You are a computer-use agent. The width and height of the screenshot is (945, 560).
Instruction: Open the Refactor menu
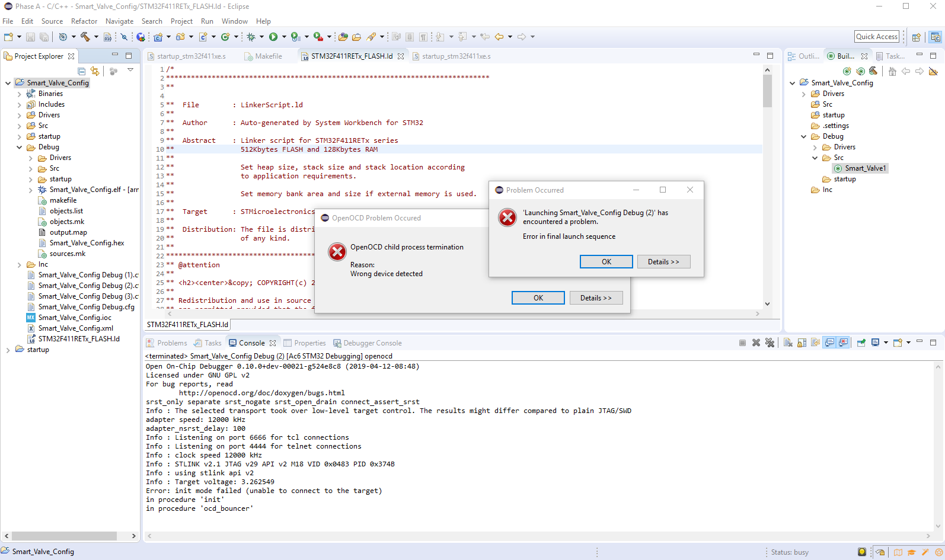click(x=84, y=21)
